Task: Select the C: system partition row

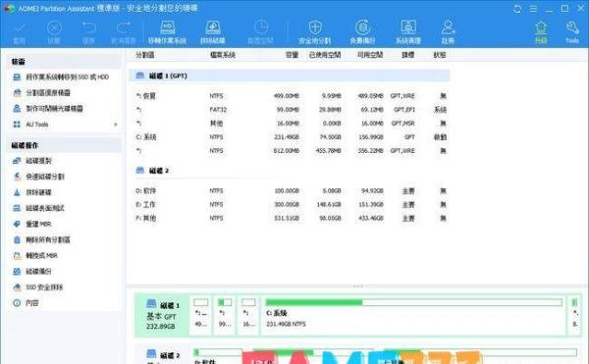Action: point(290,137)
